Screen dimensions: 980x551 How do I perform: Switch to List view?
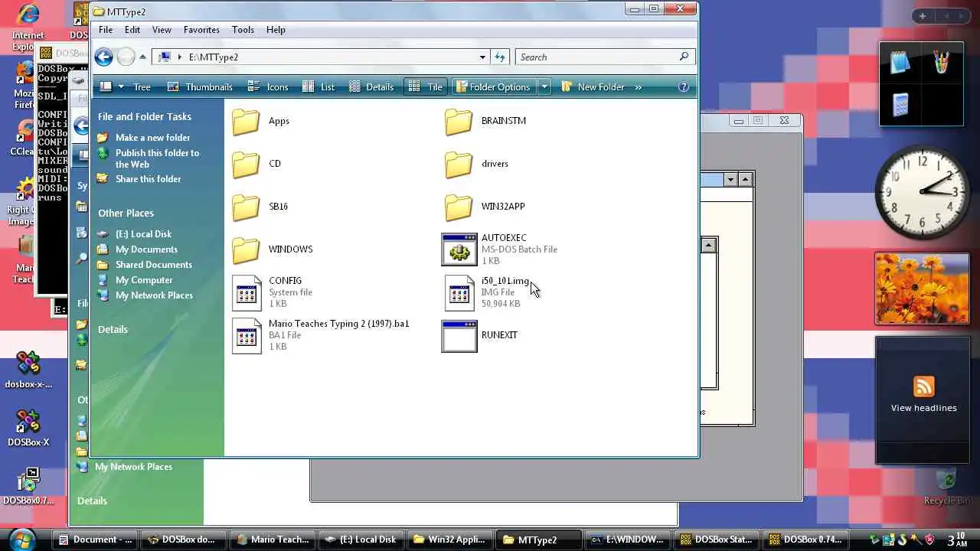[319, 87]
